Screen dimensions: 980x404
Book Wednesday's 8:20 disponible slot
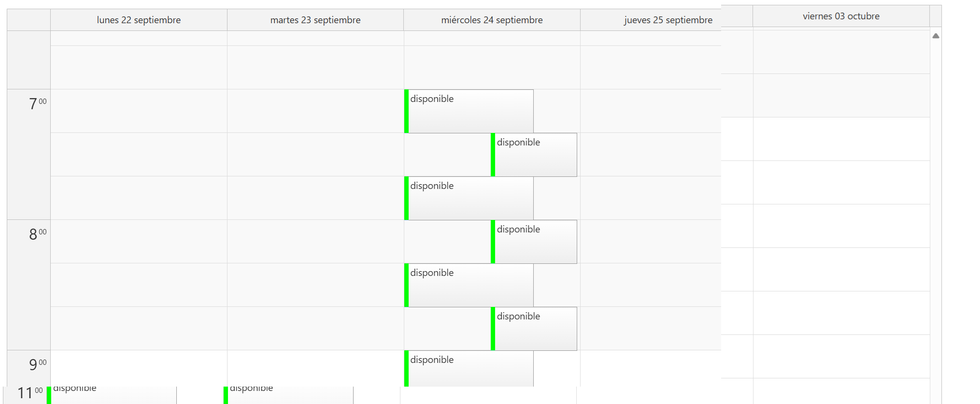pos(469,285)
